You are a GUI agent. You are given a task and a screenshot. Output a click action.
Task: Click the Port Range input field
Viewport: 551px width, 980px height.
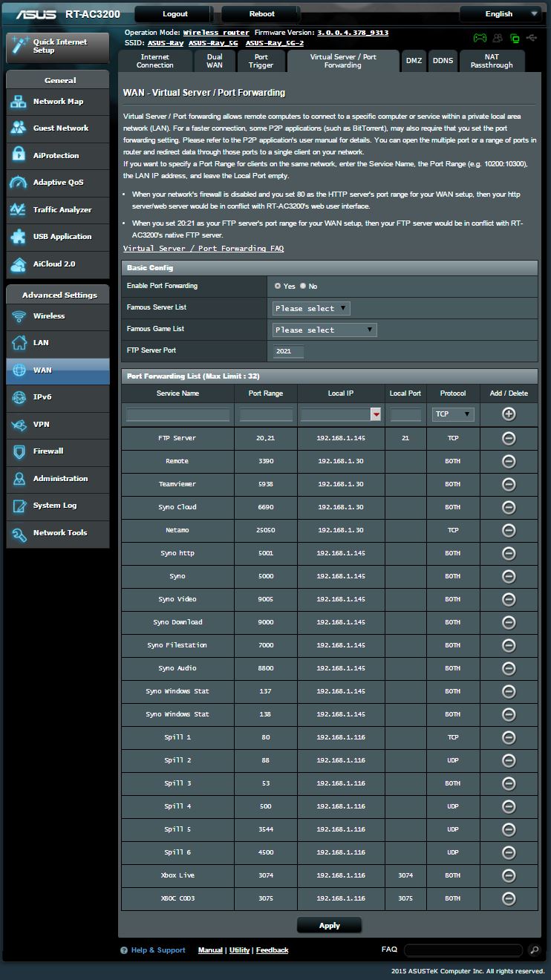(x=267, y=414)
